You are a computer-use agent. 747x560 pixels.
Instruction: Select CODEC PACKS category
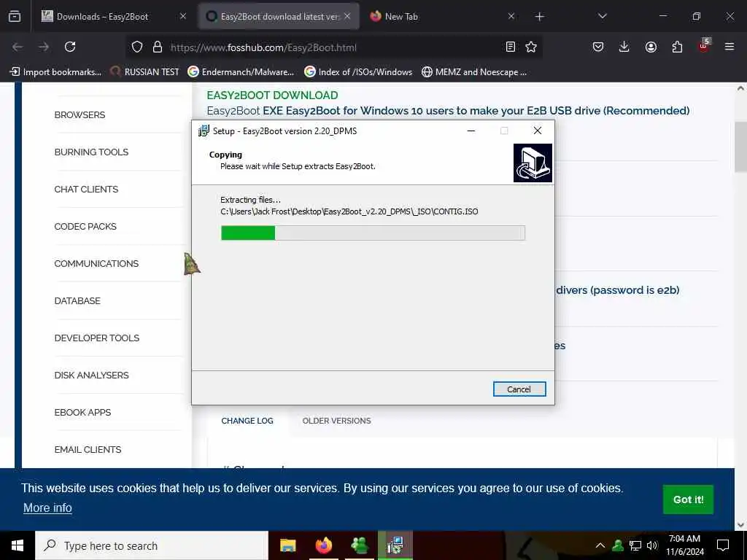[x=85, y=226]
